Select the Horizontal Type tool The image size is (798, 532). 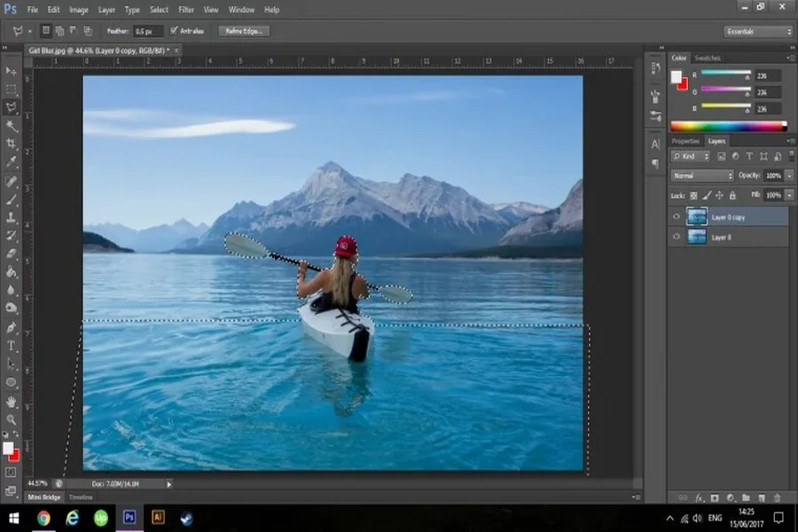(12, 345)
